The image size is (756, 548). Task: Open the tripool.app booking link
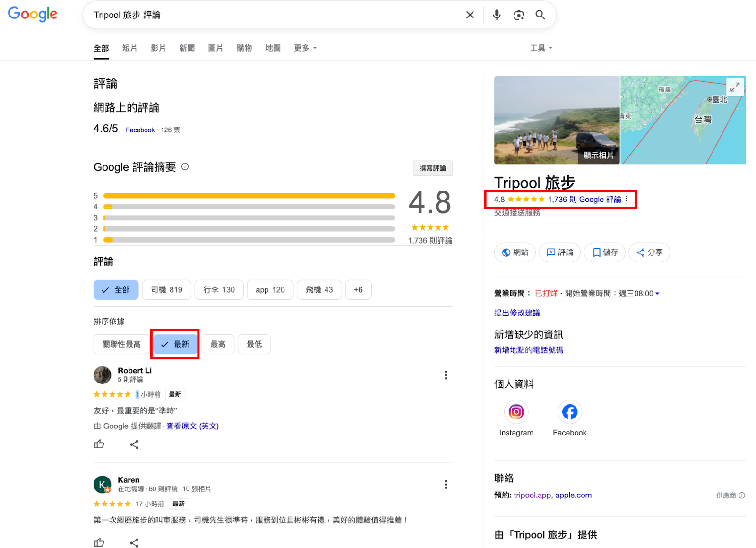(533, 495)
